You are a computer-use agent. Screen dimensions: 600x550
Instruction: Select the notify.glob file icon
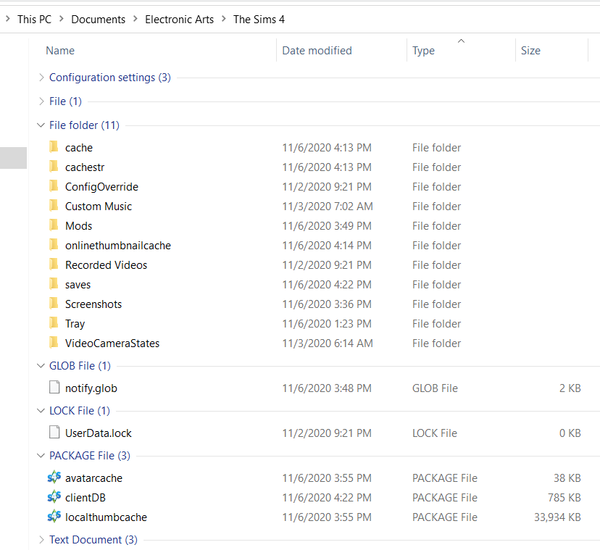(54, 387)
